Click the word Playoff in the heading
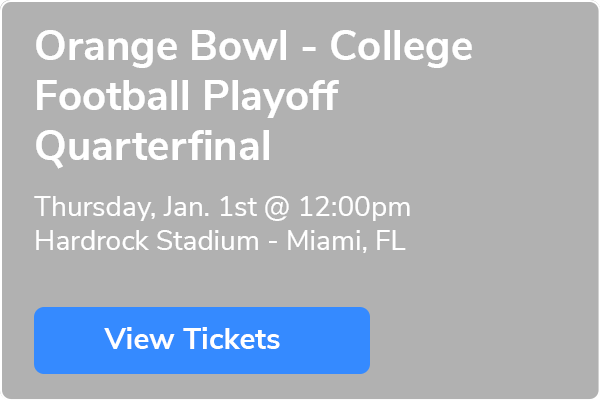 [x=271, y=96]
